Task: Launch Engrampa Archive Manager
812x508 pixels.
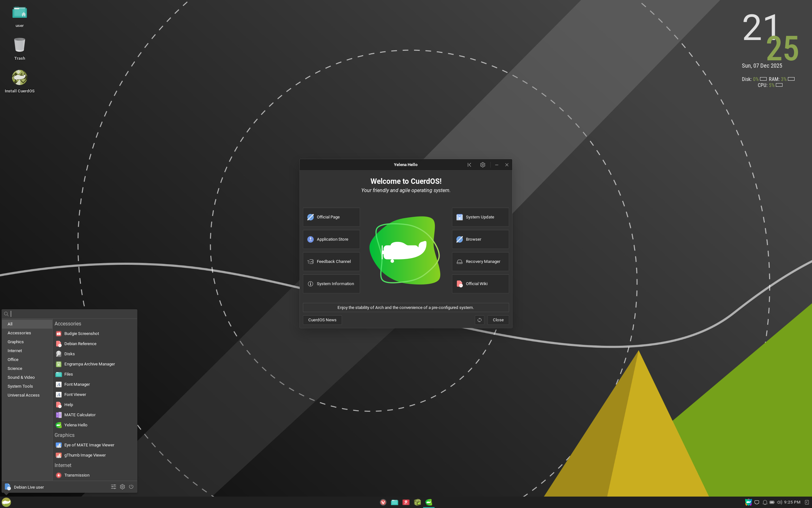Action: click(x=95, y=364)
